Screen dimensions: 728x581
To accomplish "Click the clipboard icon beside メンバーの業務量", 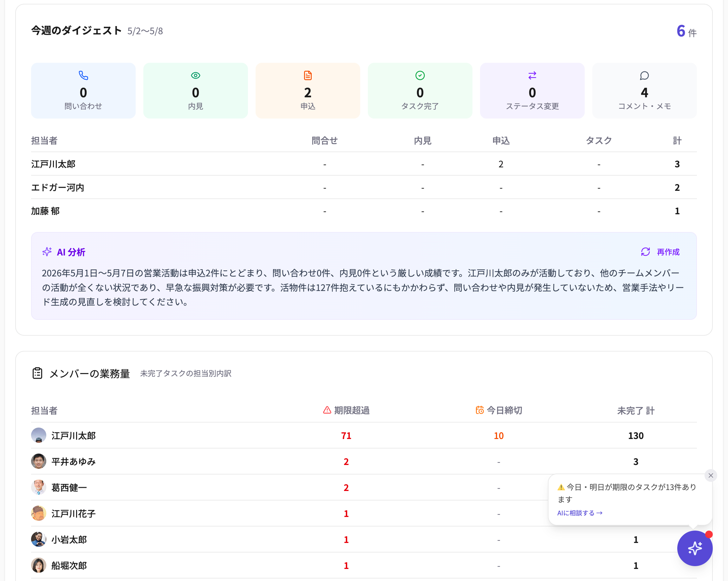I will coord(37,373).
